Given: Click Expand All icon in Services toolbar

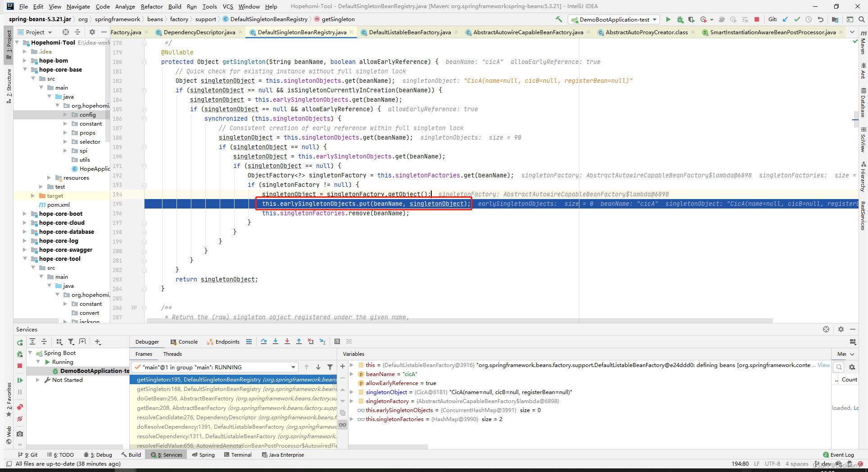Looking at the screenshot, I should point(32,341).
